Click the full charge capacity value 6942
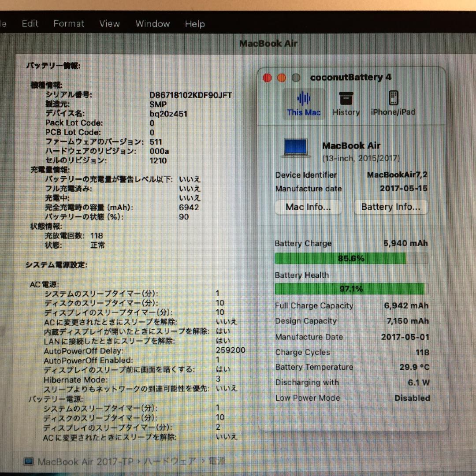Screen dimensions: 476x476 click(189, 208)
